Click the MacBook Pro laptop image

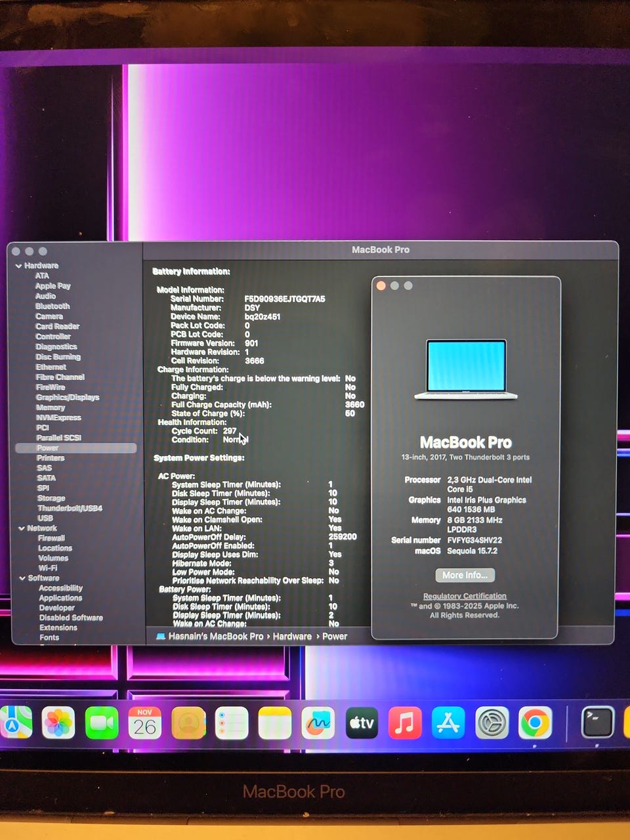[466, 369]
